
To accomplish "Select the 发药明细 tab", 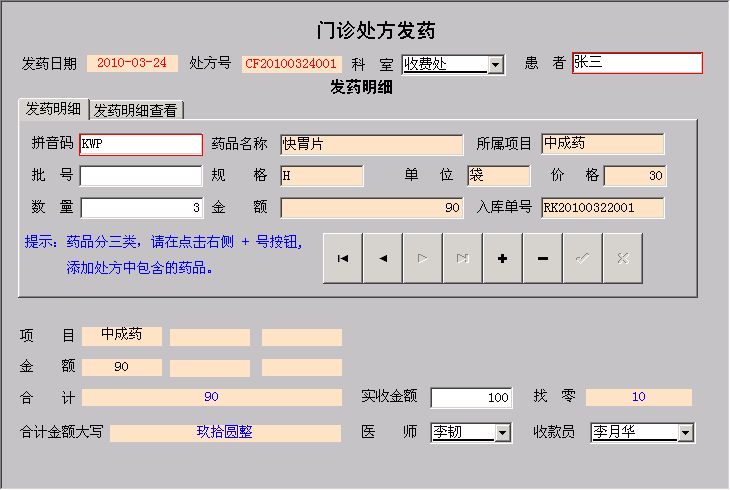I will (54, 108).
